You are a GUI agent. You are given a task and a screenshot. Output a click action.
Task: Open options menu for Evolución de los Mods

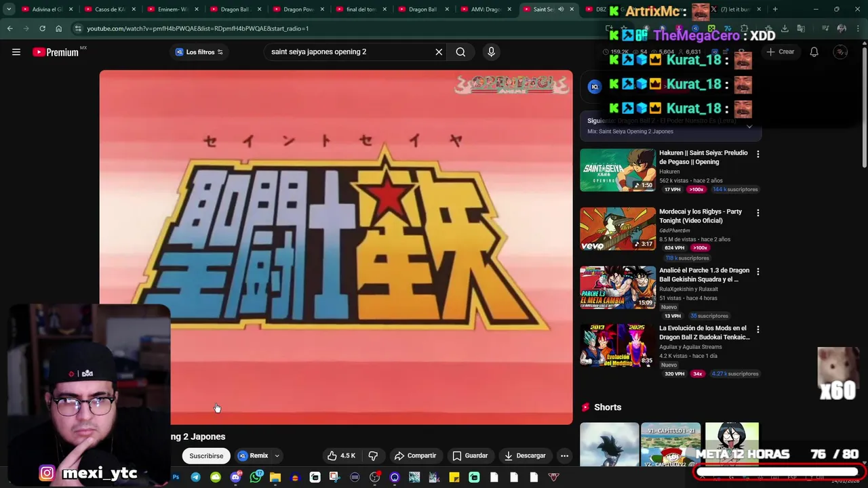[757, 330]
